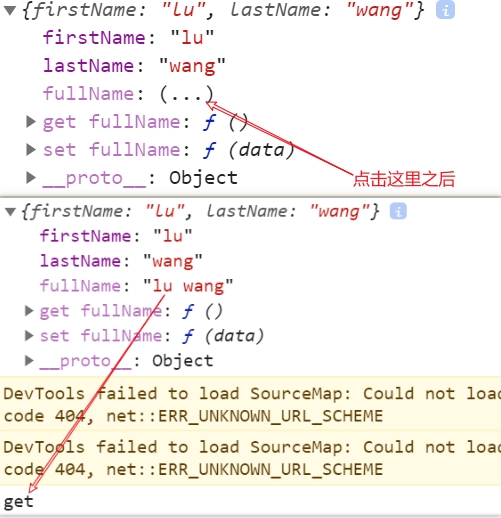Screen dimensions: 501x518
Task: Expand set fullName in first object
Action: 31,150
